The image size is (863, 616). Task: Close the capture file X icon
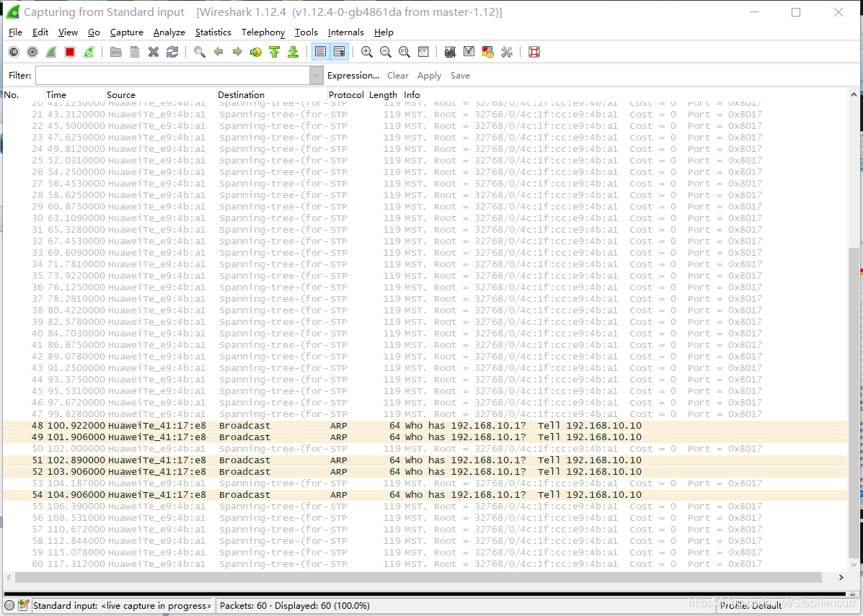pos(154,52)
